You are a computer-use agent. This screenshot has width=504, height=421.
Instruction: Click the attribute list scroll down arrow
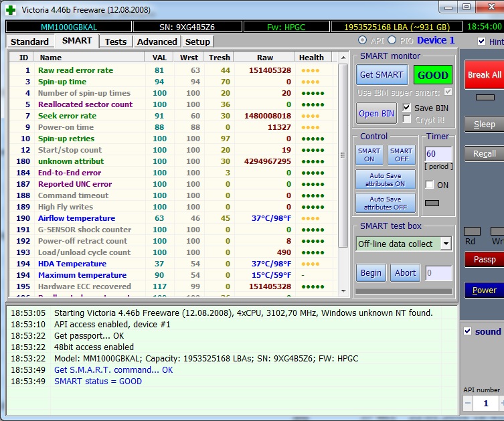pos(343,291)
